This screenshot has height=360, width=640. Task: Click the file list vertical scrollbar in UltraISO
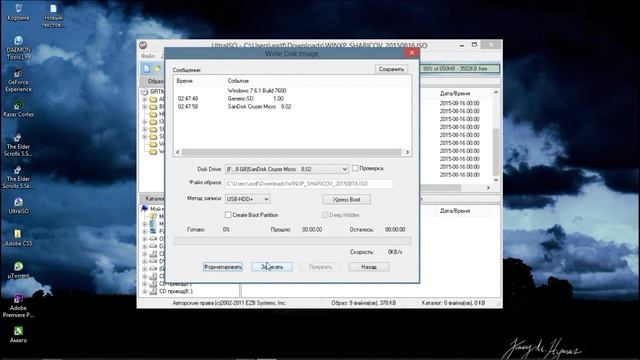(496, 137)
